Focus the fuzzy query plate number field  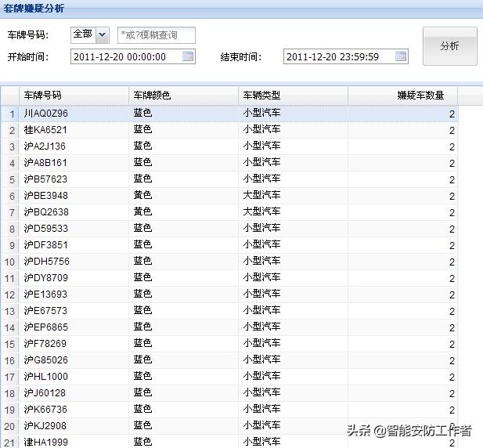157,35
